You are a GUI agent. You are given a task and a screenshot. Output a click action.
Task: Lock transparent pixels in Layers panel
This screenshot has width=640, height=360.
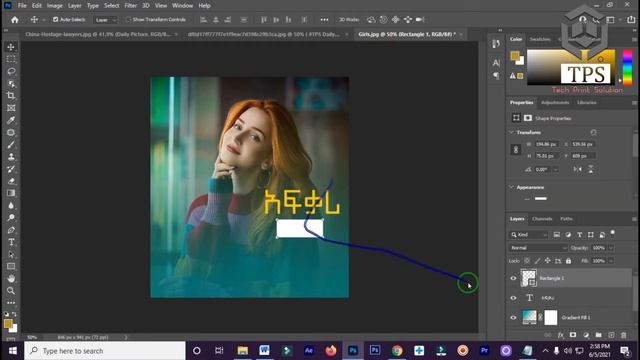point(527,261)
